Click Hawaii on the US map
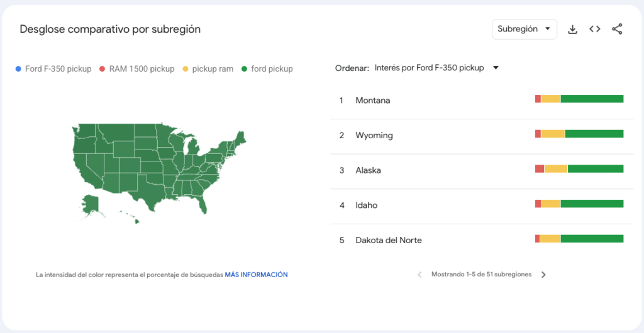Image resolution: width=644 pixels, height=333 pixels. pos(136,221)
